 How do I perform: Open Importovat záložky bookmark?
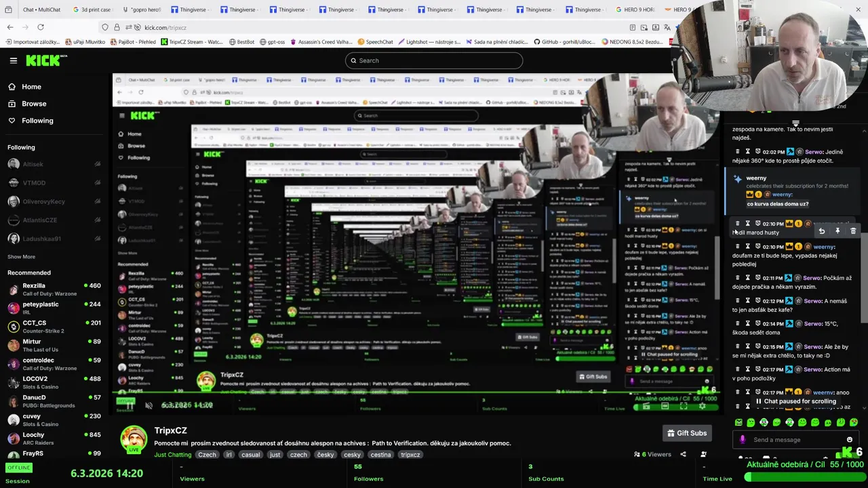33,42
